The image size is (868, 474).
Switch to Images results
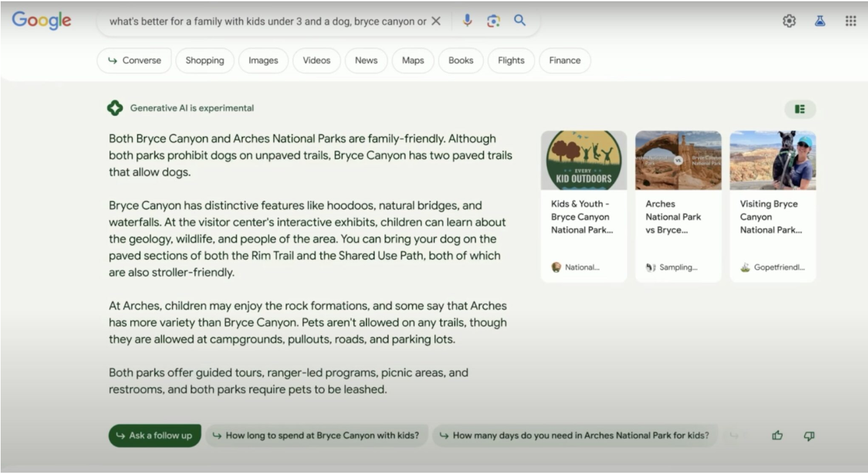[x=263, y=60]
